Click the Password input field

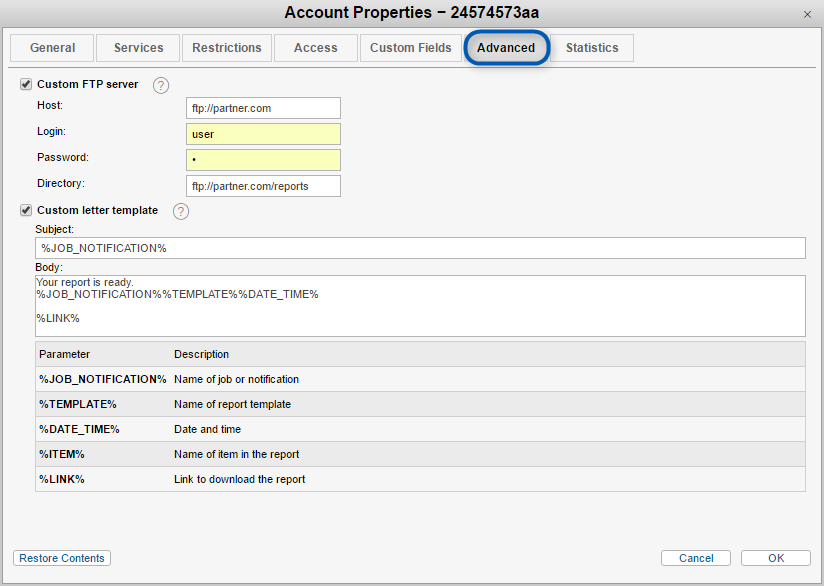pyautogui.click(x=263, y=160)
